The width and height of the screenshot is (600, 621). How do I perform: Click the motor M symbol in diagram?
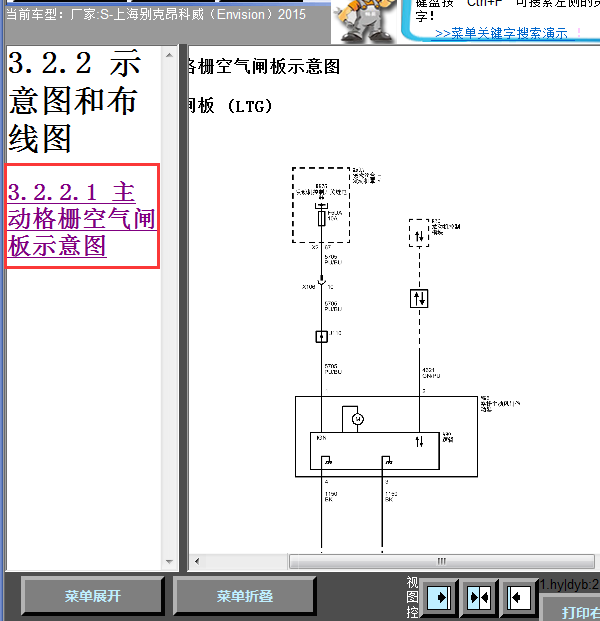click(357, 419)
